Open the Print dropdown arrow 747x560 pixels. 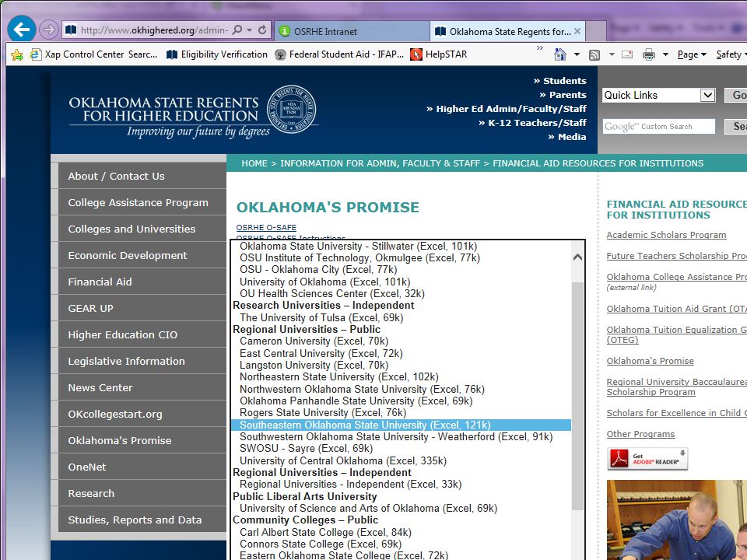tap(665, 54)
